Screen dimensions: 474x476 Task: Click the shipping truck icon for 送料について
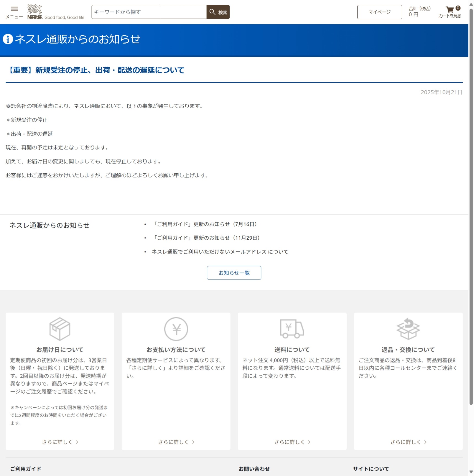(x=292, y=329)
